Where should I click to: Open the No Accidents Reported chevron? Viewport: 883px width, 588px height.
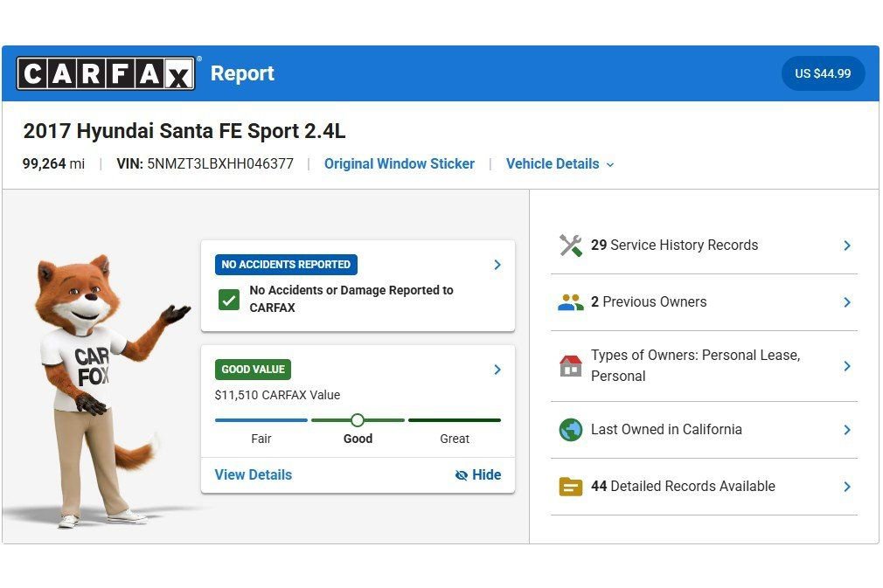pos(497,265)
